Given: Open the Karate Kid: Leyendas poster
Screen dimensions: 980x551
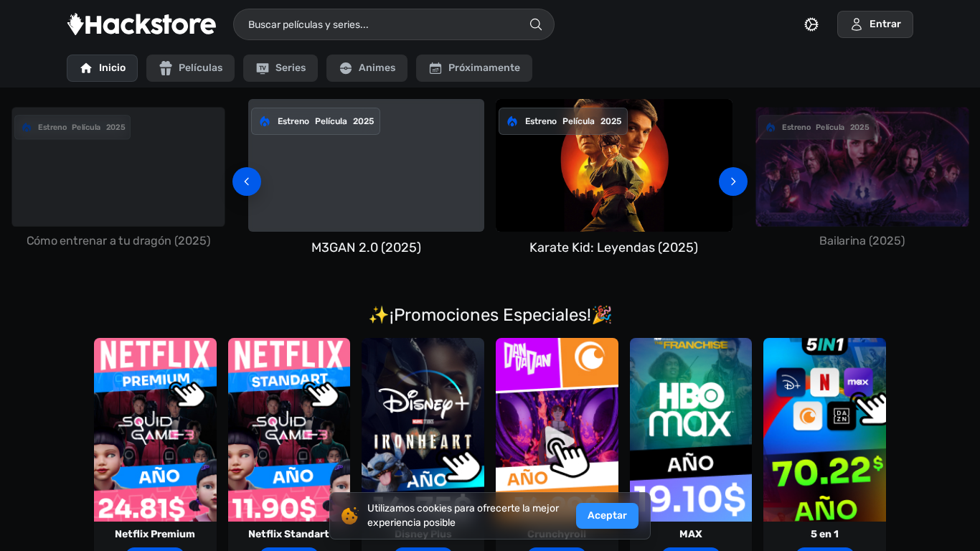Looking at the screenshot, I should tap(614, 166).
